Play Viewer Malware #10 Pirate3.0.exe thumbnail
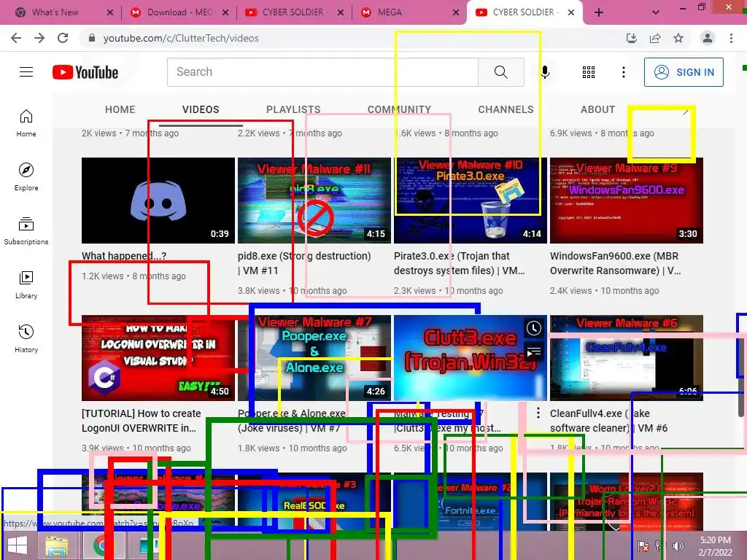Image resolution: width=747 pixels, height=560 pixels. [x=471, y=201]
